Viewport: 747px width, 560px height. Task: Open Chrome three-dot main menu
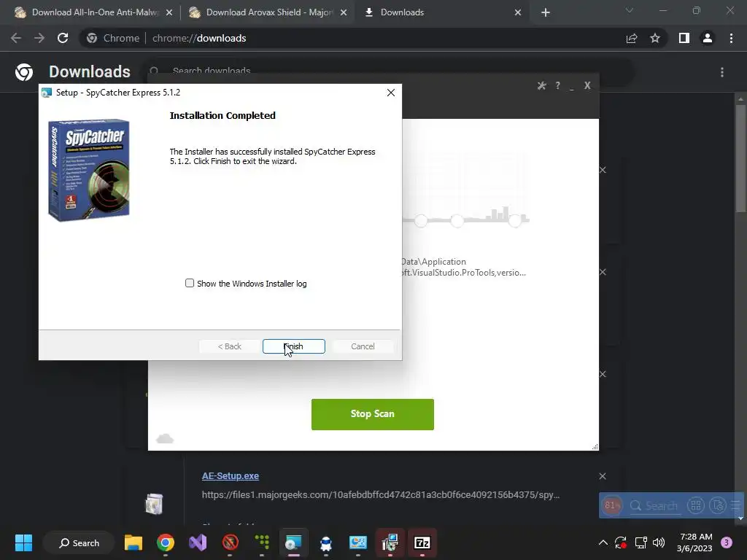point(731,38)
